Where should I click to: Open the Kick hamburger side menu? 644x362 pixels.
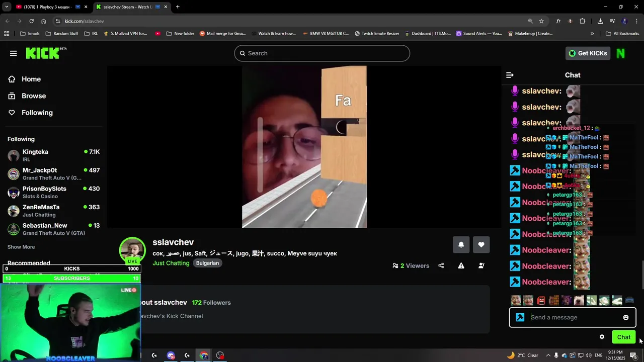[x=14, y=53]
